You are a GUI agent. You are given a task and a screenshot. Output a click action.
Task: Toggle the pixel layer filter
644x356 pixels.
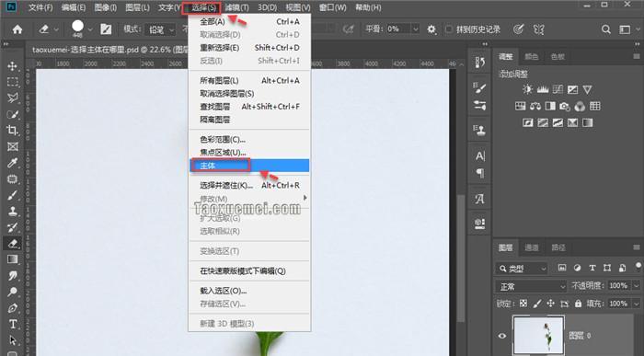coord(562,268)
